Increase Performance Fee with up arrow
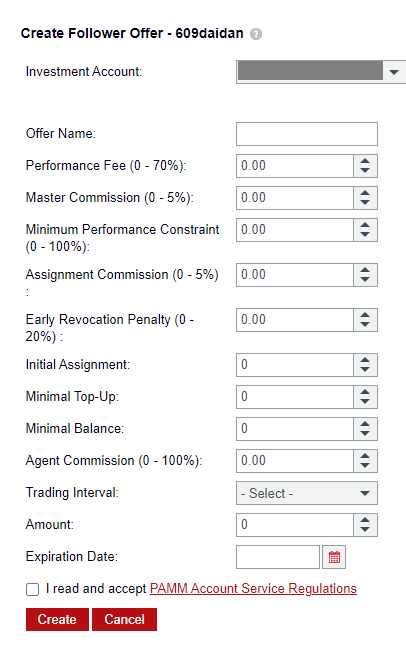The image size is (406, 662). pos(365,161)
